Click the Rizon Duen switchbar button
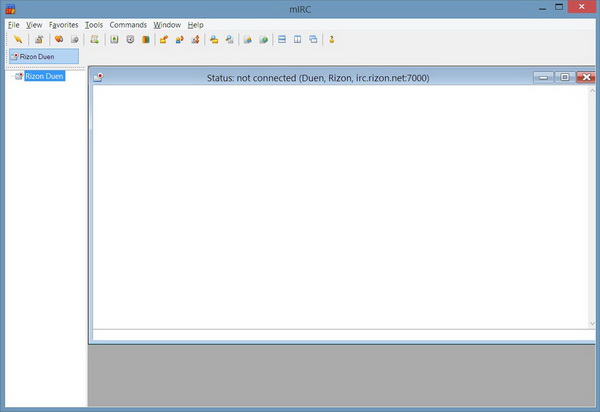 42,57
